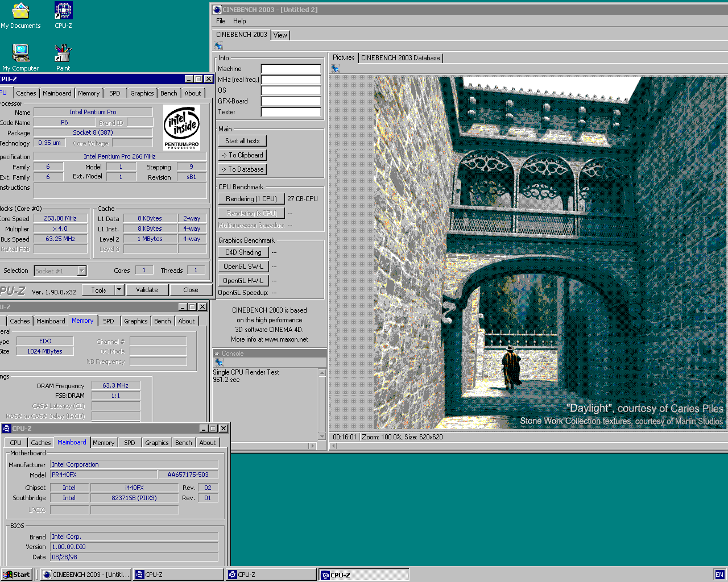Click the '961.2 sec' console text
This screenshot has height=582, width=728.
226,380
